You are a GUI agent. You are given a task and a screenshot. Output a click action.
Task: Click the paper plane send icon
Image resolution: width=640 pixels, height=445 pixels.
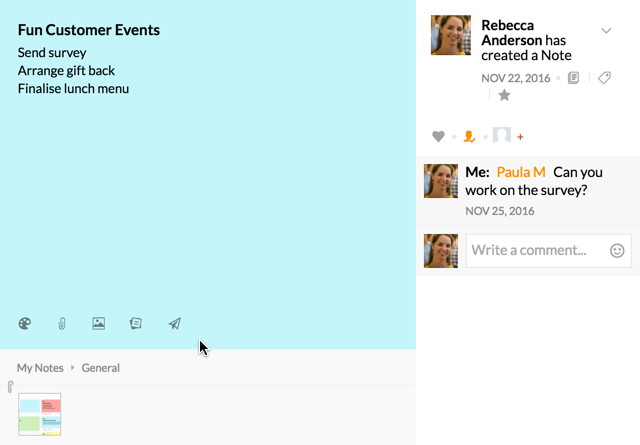click(175, 323)
